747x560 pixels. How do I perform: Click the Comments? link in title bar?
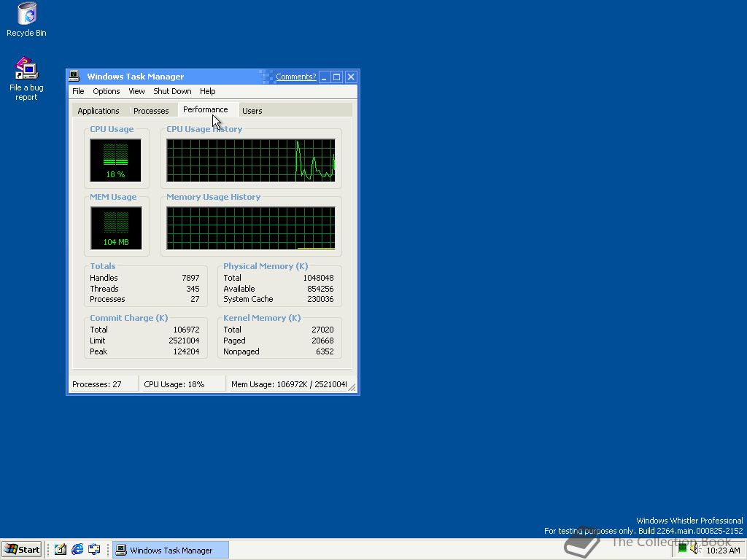[x=296, y=77]
